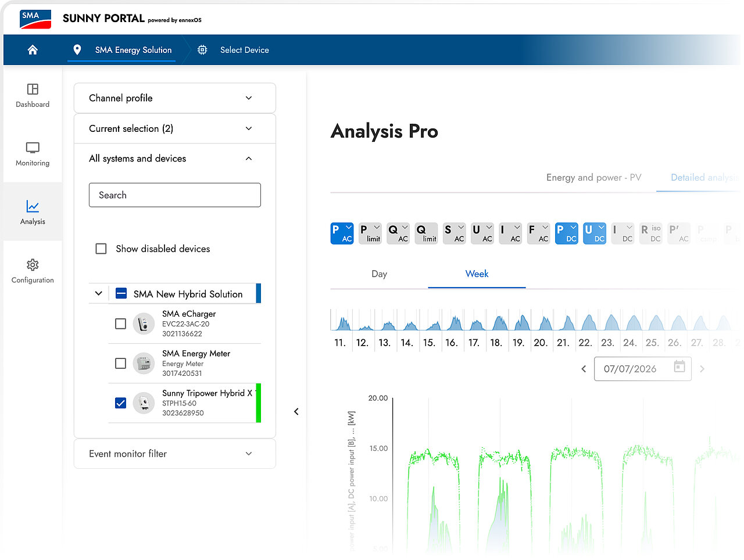The width and height of the screenshot is (744, 560).
Task: Check the SMA Energy Meter checkbox
Action: pyautogui.click(x=120, y=363)
